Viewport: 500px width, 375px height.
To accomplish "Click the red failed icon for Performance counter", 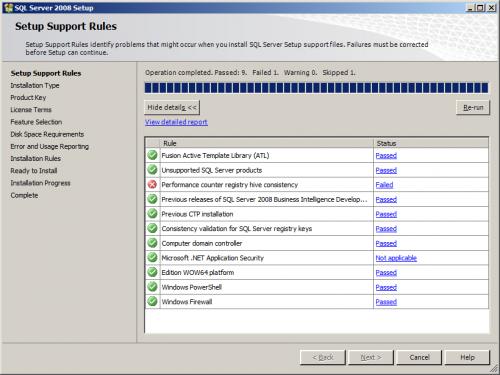I will point(152,185).
